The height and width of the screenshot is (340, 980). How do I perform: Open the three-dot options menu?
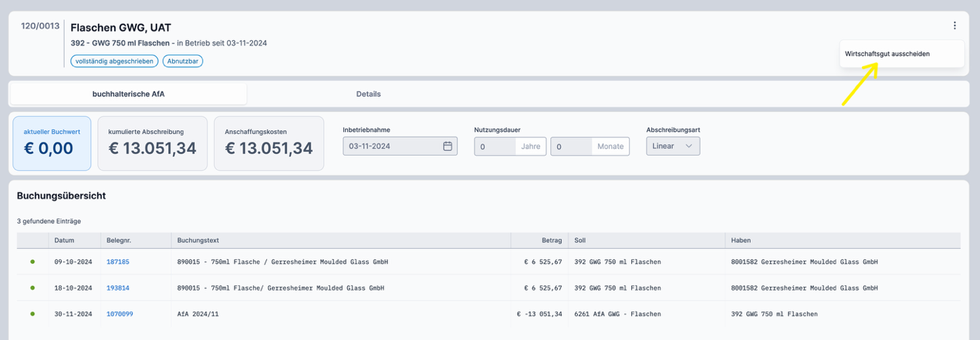(955, 25)
